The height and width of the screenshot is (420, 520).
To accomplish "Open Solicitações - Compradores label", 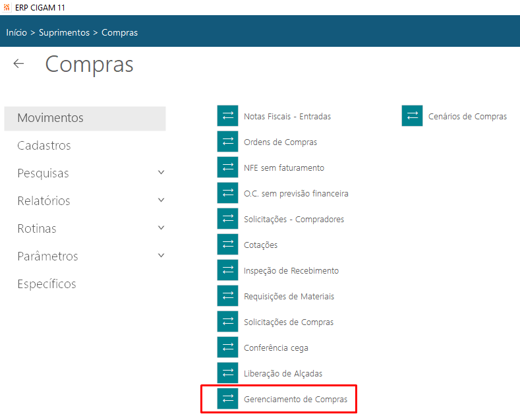I will pyautogui.click(x=294, y=220).
